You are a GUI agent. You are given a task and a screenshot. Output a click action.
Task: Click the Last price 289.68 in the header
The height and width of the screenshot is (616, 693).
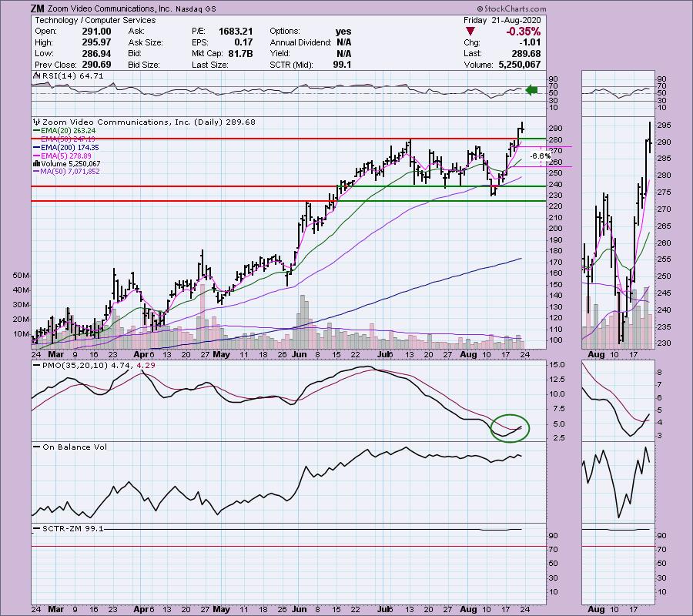tap(526, 53)
